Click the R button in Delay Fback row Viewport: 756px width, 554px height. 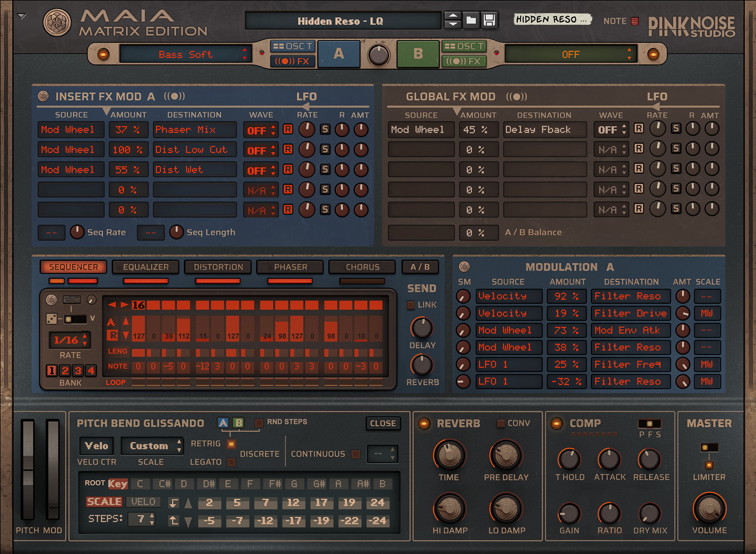[639, 128]
